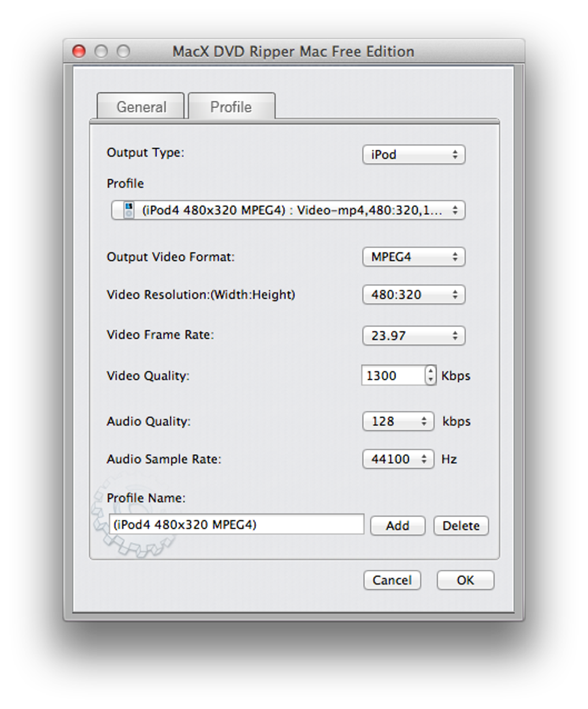Select the Profile tab
The image size is (588, 709).
231,107
